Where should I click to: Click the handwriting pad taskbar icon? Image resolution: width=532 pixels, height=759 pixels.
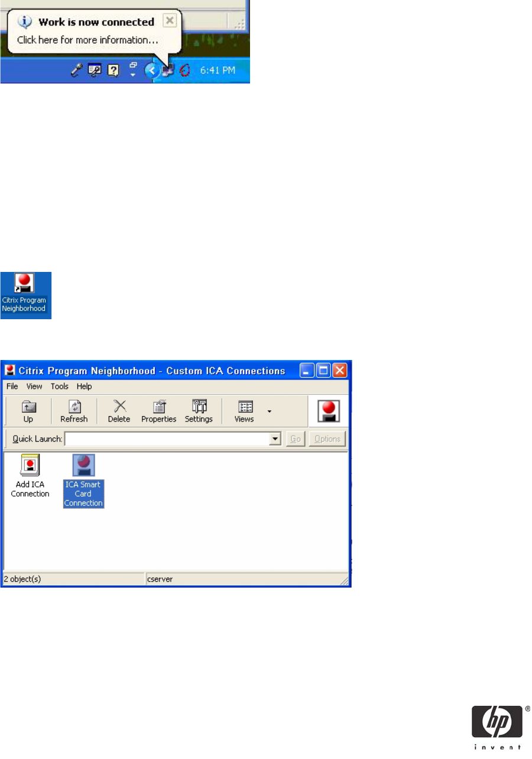coord(95,70)
